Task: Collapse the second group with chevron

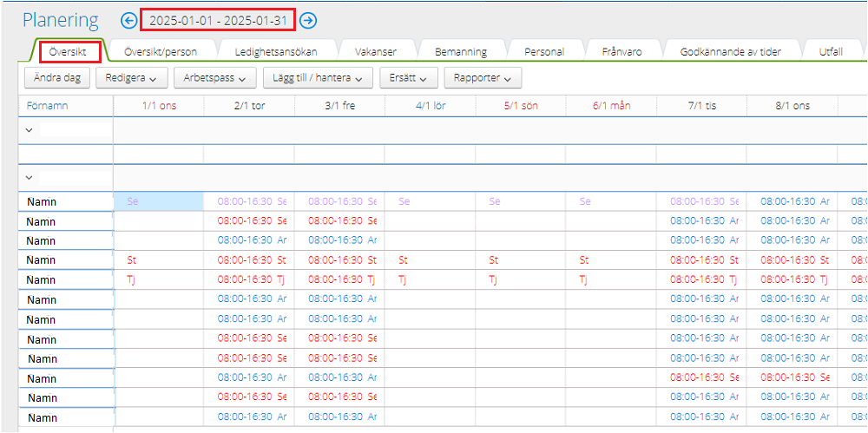Action: pos(30,177)
